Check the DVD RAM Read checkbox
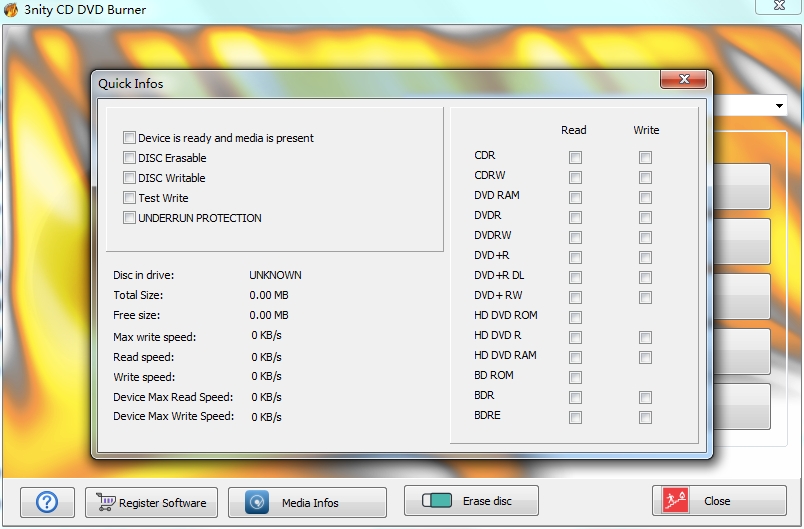Screen dimensions: 804x529 [x=575, y=197]
